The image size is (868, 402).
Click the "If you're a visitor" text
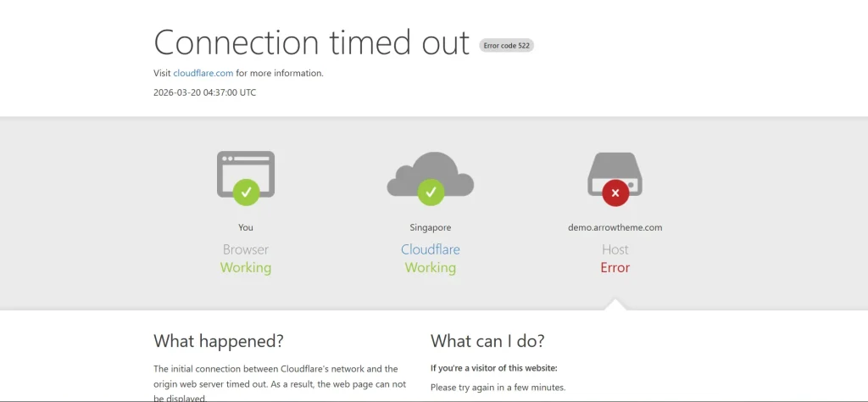coord(493,368)
